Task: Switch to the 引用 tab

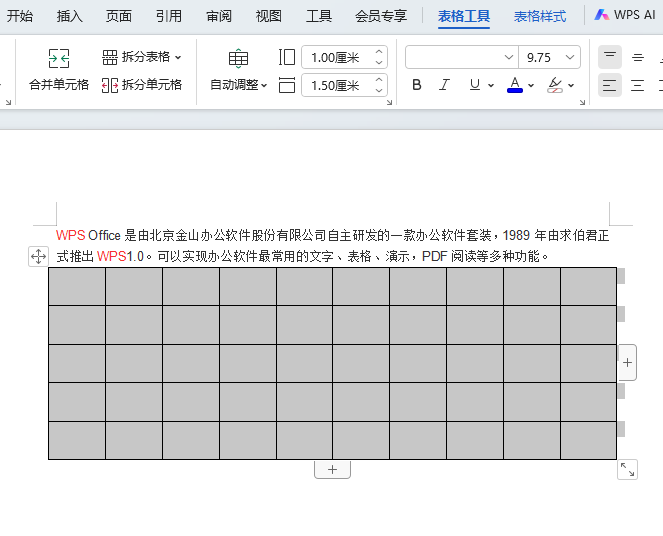Action: point(169,16)
